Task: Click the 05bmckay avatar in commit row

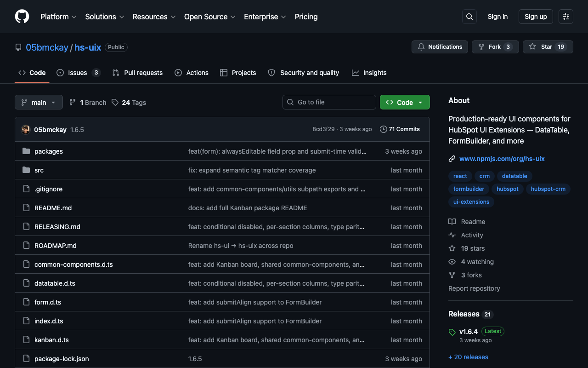Action: pyautogui.click(x=26, y=130)
